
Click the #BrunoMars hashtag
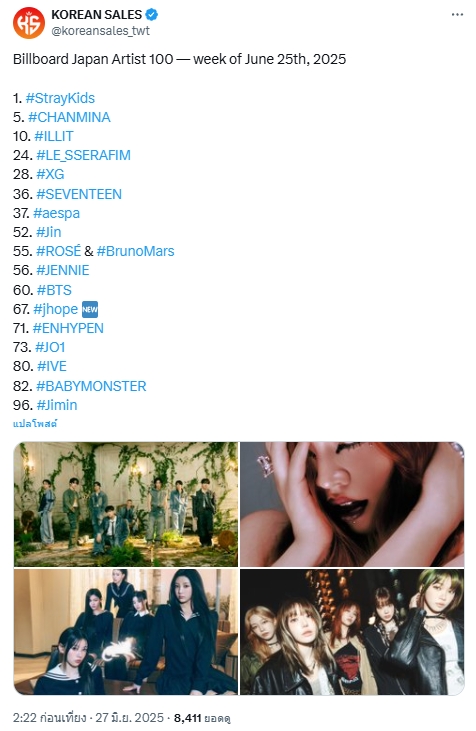(x=135, y=251)
